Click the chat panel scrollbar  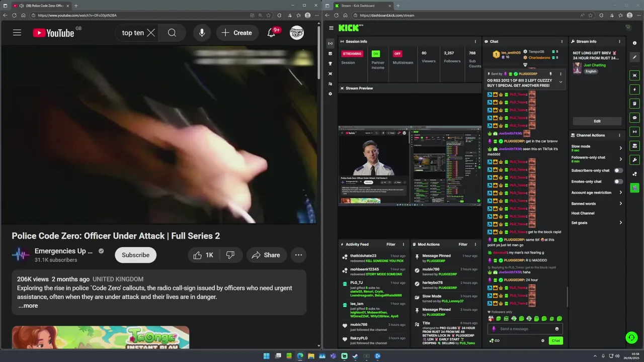coord(567,297)
